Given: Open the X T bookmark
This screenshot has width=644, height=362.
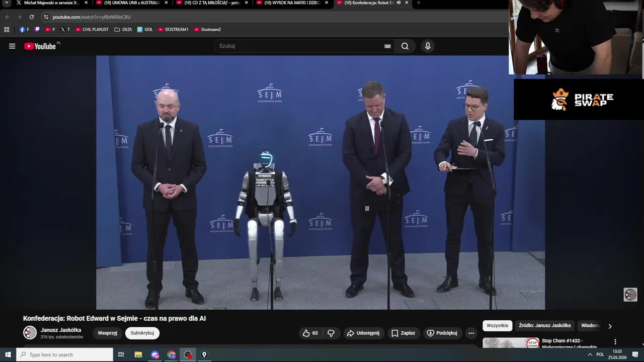Looking at the screenshot, I should (65, 30).
